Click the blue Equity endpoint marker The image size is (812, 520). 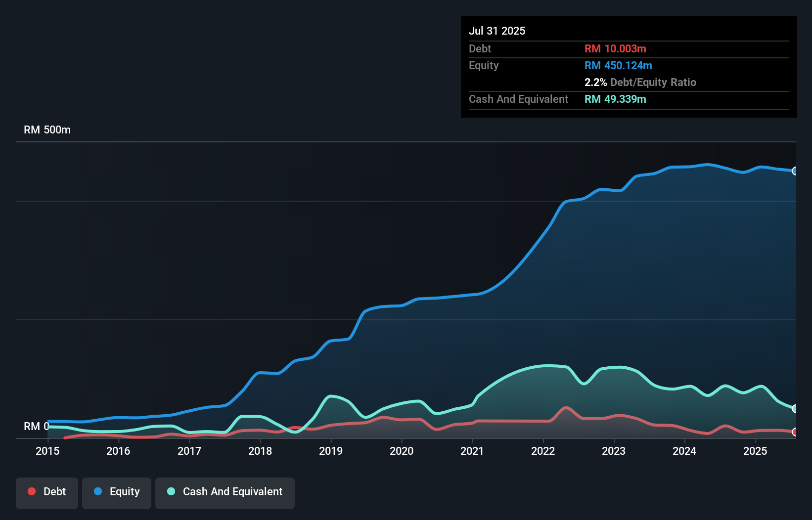pyautogui.click(x=795, y=171)
